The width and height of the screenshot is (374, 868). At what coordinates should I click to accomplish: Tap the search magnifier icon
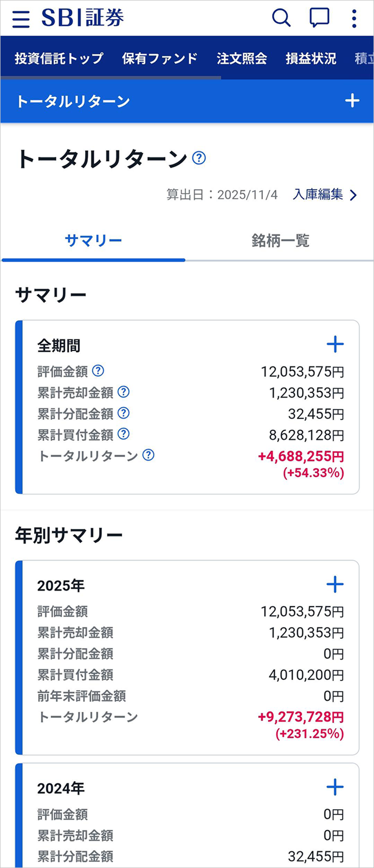pos(281,18)
